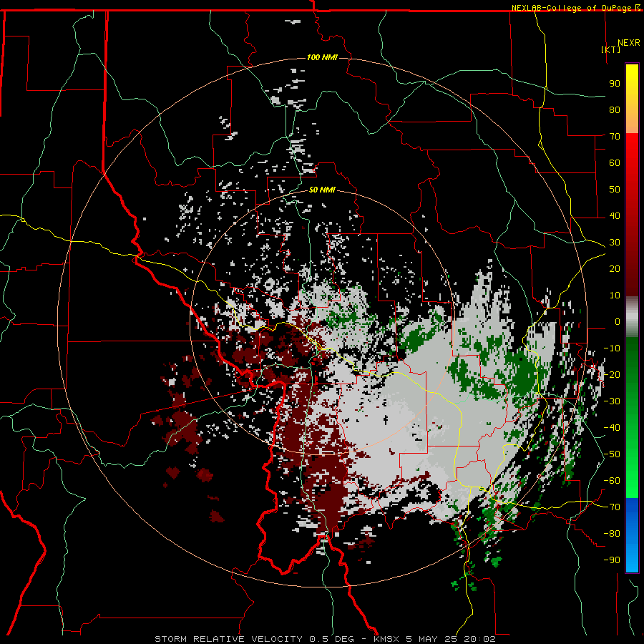Click the -20 value on the velocity scale

point(612,374)
